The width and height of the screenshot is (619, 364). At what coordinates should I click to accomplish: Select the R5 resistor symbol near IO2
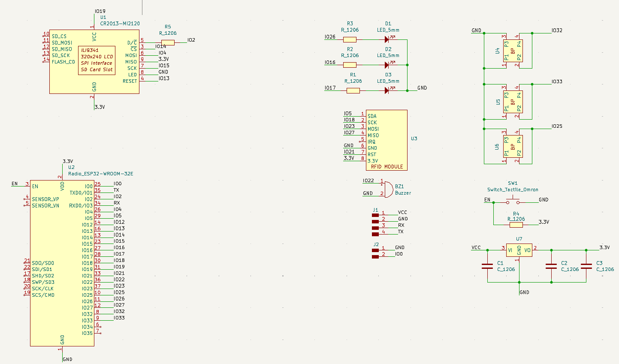pos(168,42)
